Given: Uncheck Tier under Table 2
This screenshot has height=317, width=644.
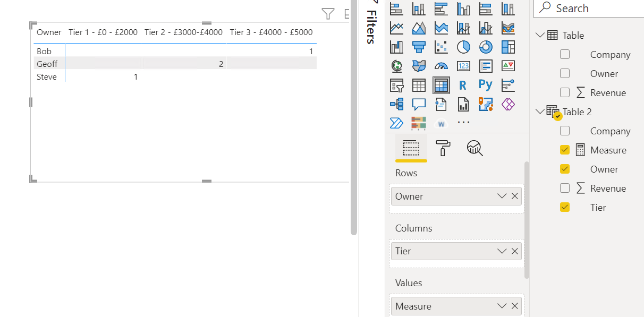Looking at the screenshot, I should tap(565, 207).
